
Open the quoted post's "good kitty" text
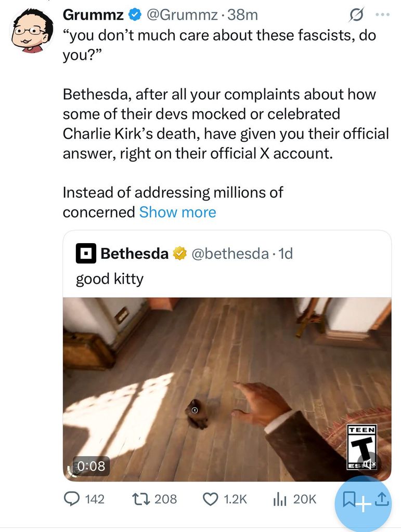pos(109,279)
